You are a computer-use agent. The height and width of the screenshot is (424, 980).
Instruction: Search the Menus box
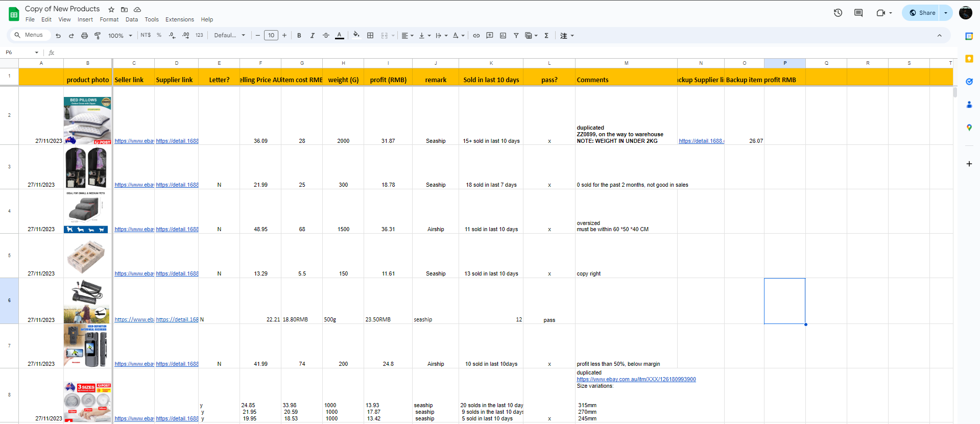[x=30, y=35]
